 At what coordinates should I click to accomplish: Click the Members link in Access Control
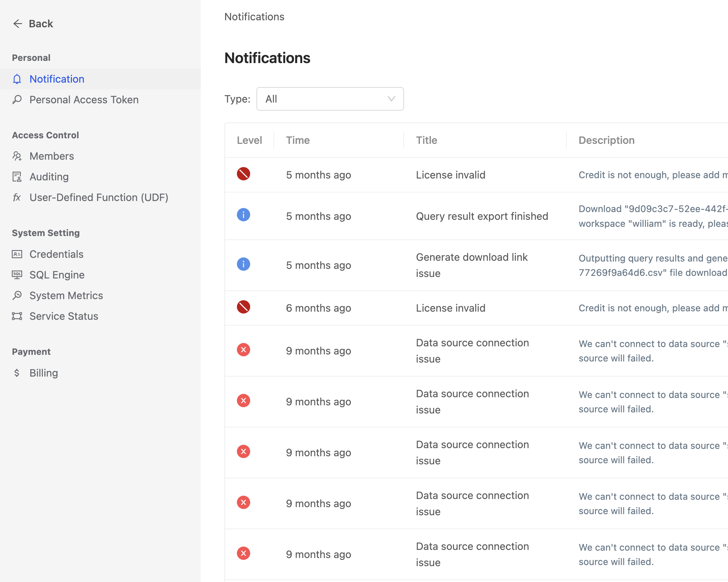(52, 156)
